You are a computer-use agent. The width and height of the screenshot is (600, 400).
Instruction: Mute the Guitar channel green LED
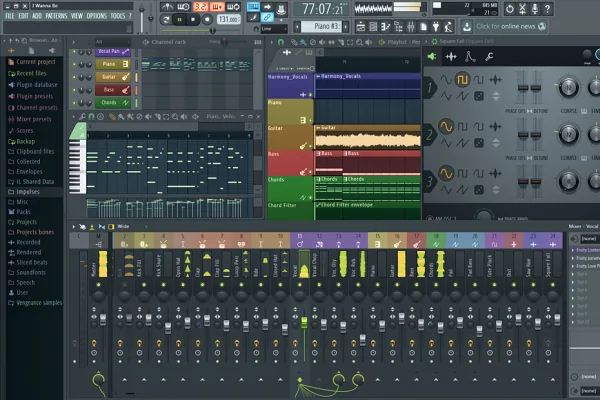pos(74,77)
